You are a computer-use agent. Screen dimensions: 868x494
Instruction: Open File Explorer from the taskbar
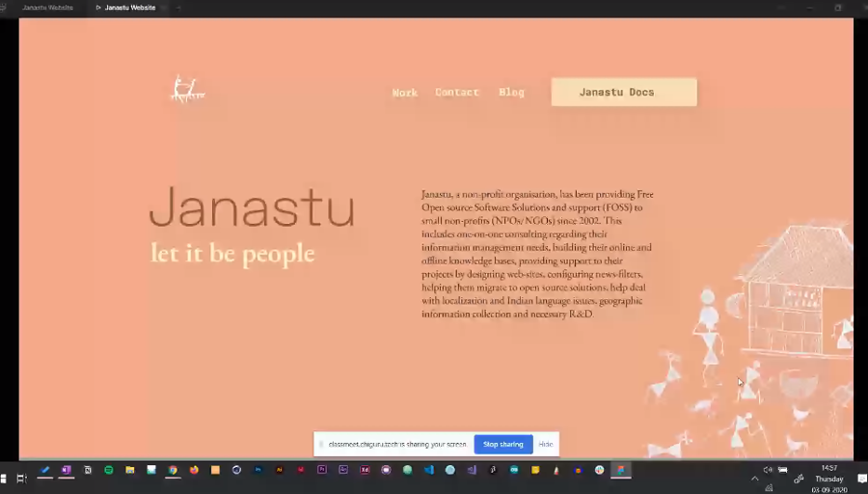pos(130,470)
